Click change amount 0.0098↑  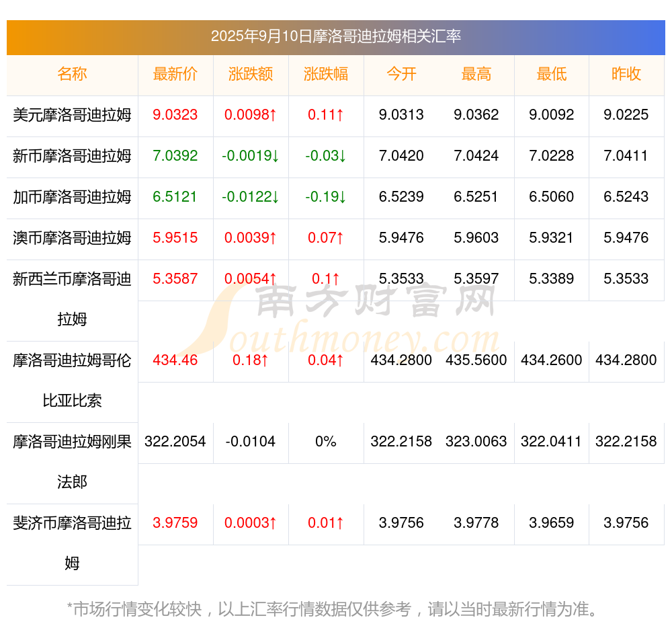click(x=250, y=115)
